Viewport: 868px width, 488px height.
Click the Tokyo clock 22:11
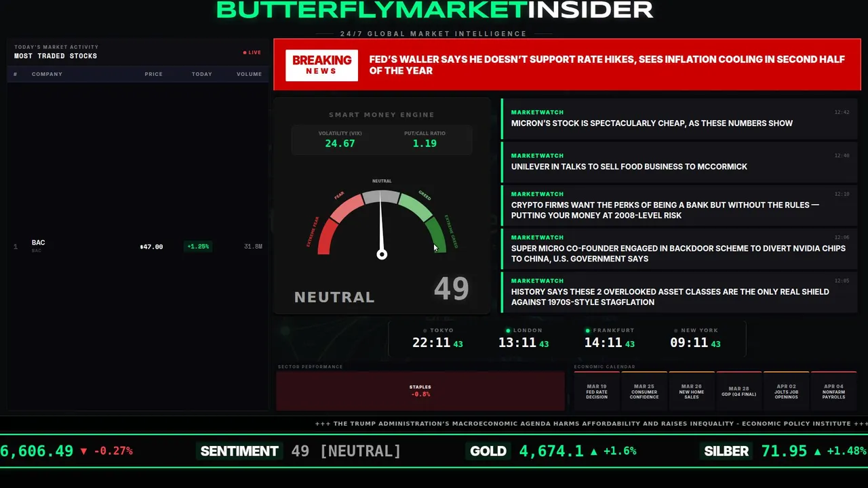(431, 343)
